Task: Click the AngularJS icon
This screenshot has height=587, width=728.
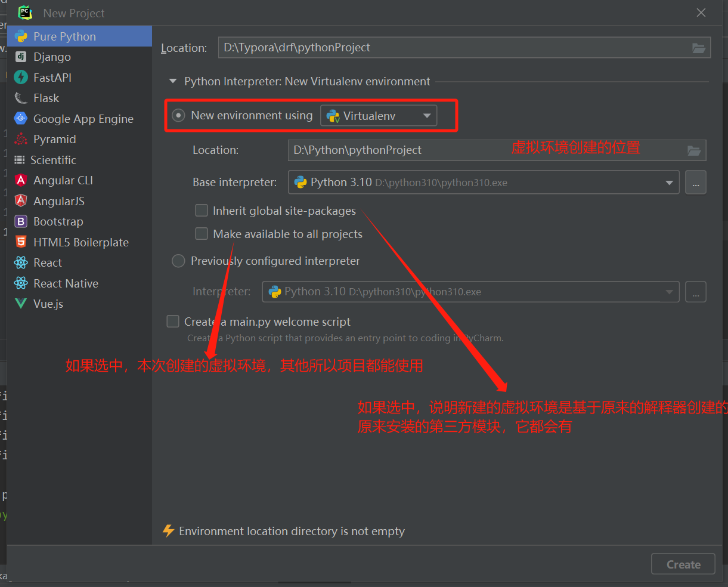Action: coord(21,201)
